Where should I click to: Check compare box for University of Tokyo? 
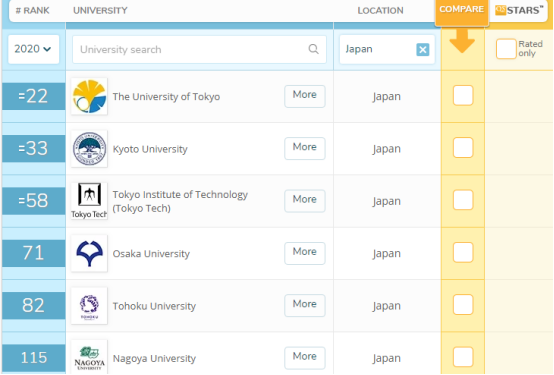click(x=463, y=95)
